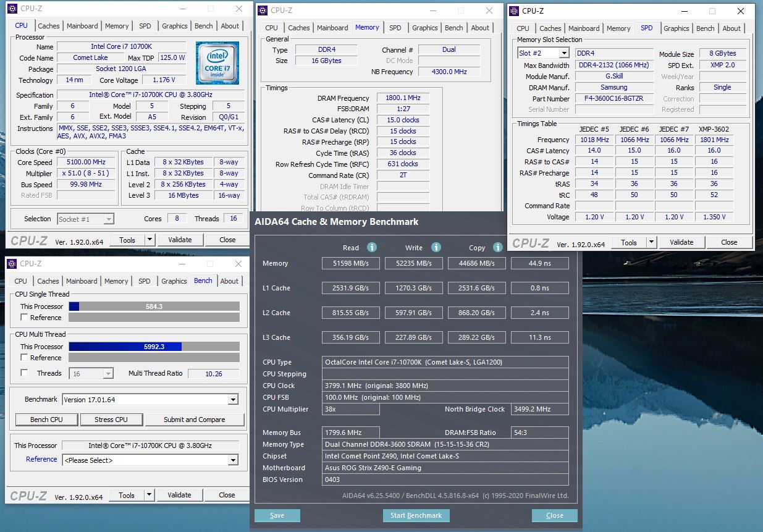Screen dimensions: 763x532
Task: Open the Read info icon in AIDA64
Action: pos(372,247)
